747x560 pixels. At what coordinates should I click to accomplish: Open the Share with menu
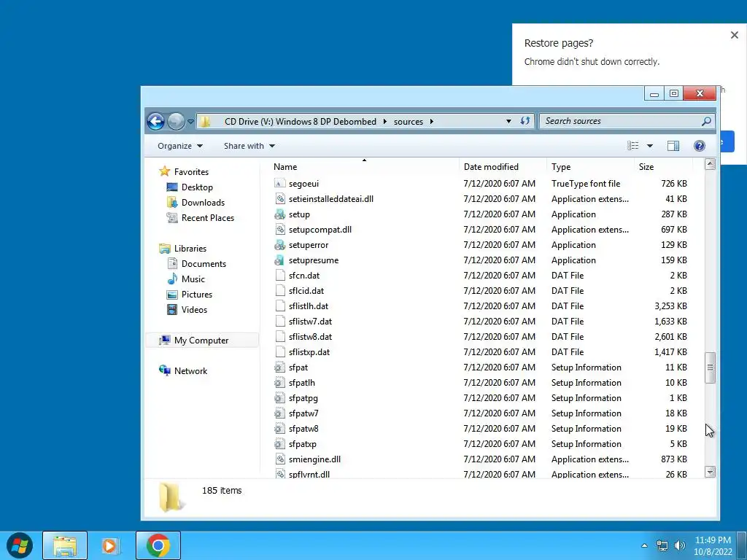(x=249, y=146)
